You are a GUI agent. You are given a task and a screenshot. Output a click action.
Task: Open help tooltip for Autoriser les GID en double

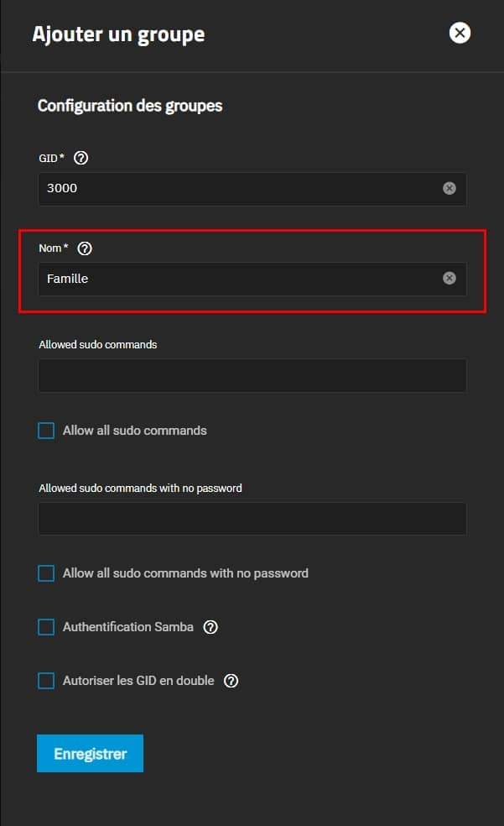pyautogui.click(x=231, y=681)
